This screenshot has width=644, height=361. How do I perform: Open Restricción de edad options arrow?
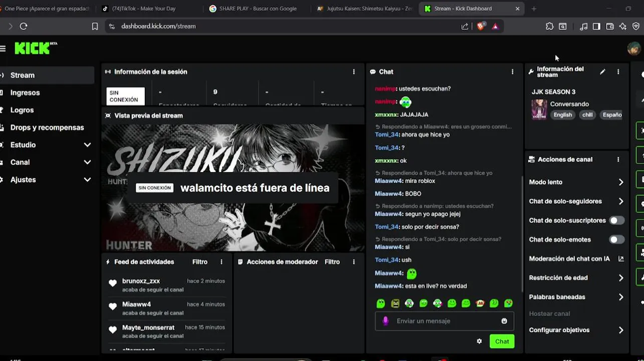(621, 278)
